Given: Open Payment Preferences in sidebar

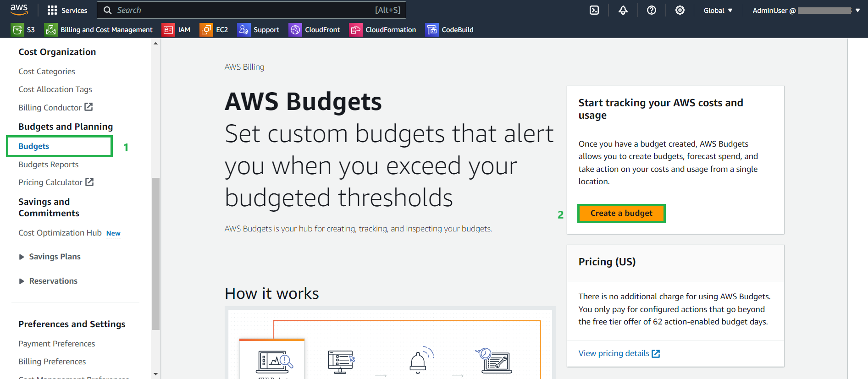Looking at the screenshot, I should pos(57,344).
